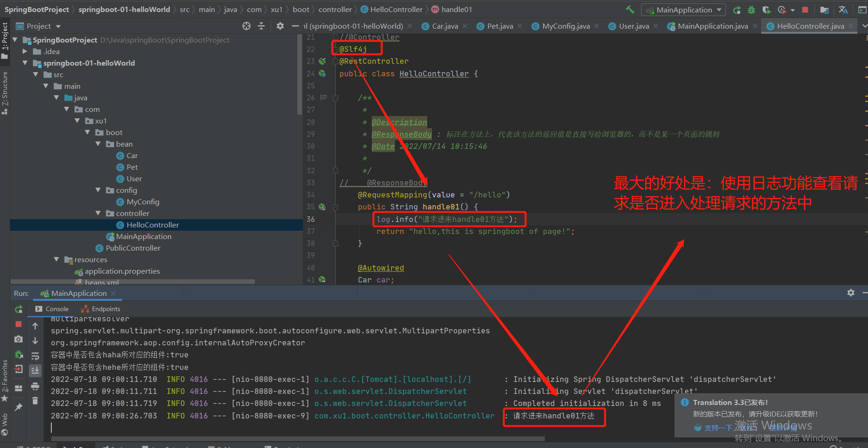Screen dimensions: 868x448
Task: Select MyConfig in the project tree
Action: pyautogui.click(x=143, y=202)
